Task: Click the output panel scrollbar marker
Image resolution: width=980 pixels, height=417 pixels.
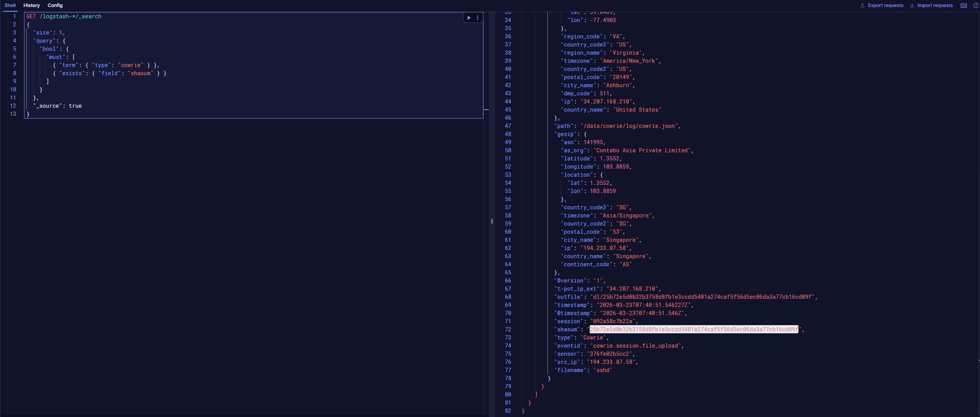Action: coord(979,361)
